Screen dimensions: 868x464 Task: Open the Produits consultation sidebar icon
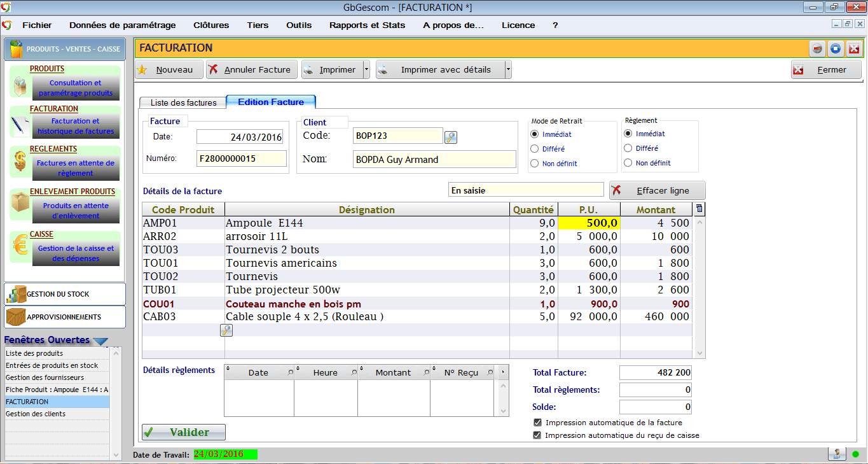20,87
